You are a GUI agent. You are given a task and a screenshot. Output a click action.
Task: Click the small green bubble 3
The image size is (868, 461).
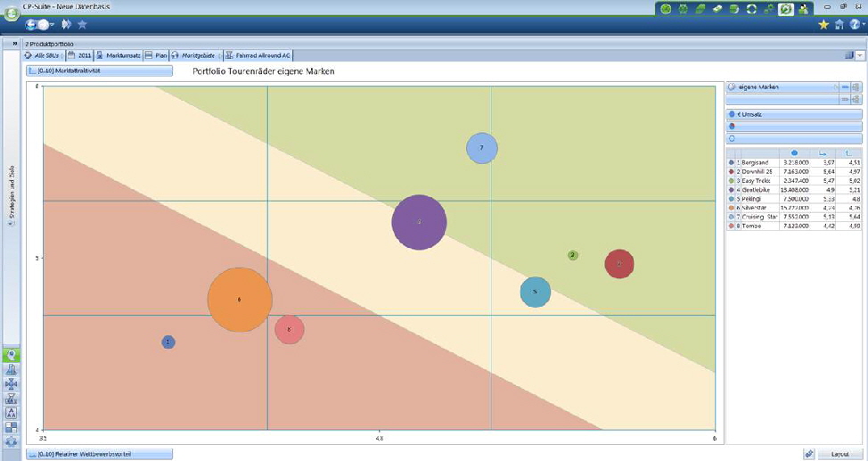[573, 255]
